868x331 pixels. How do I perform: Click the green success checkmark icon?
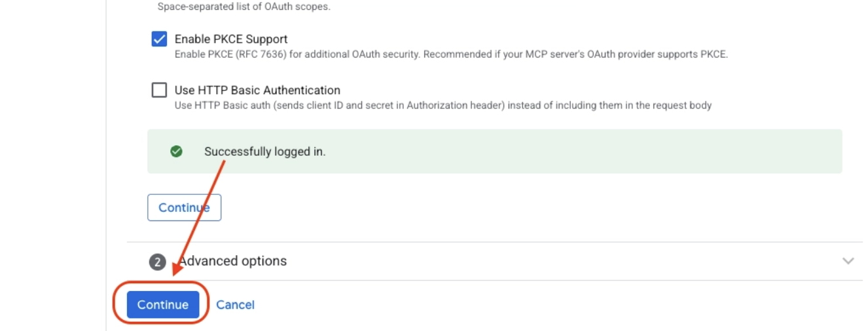coord(176,151)
